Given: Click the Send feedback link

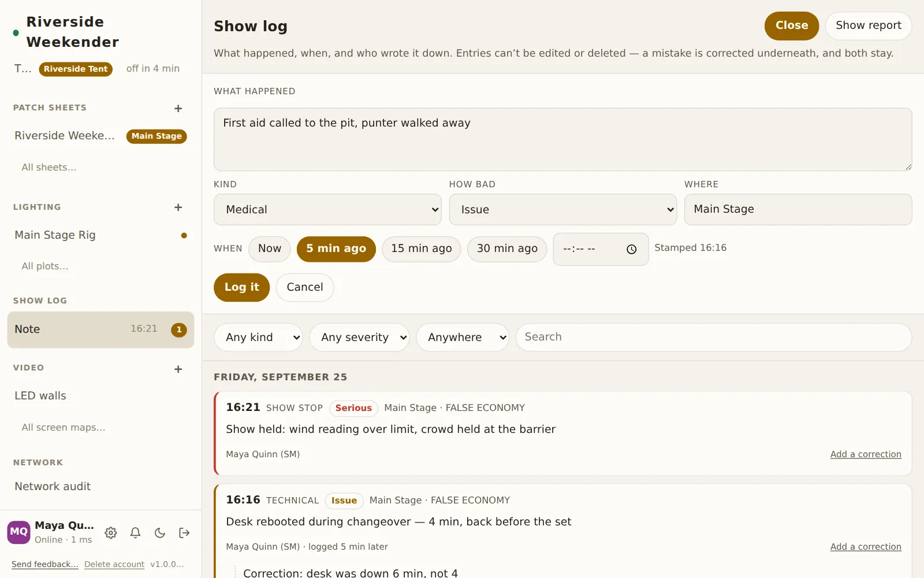Looking at the screenshot, I should click(45, 564).
